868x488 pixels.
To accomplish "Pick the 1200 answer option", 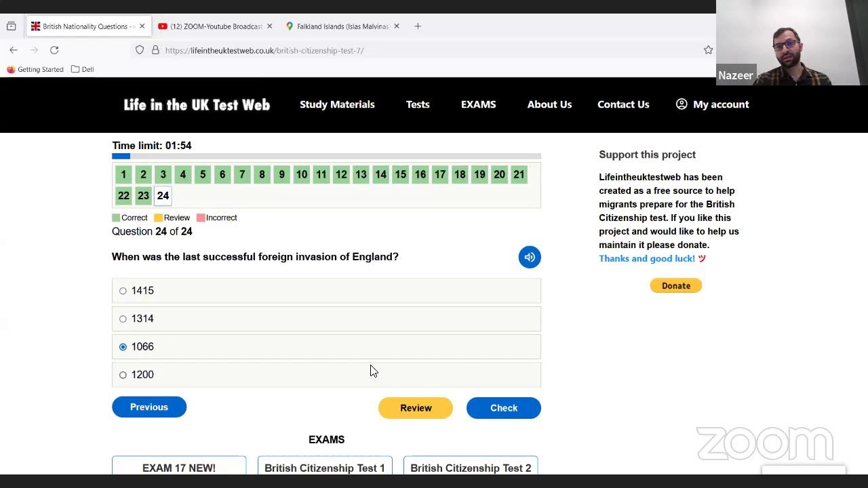I will tap(326, 375).
